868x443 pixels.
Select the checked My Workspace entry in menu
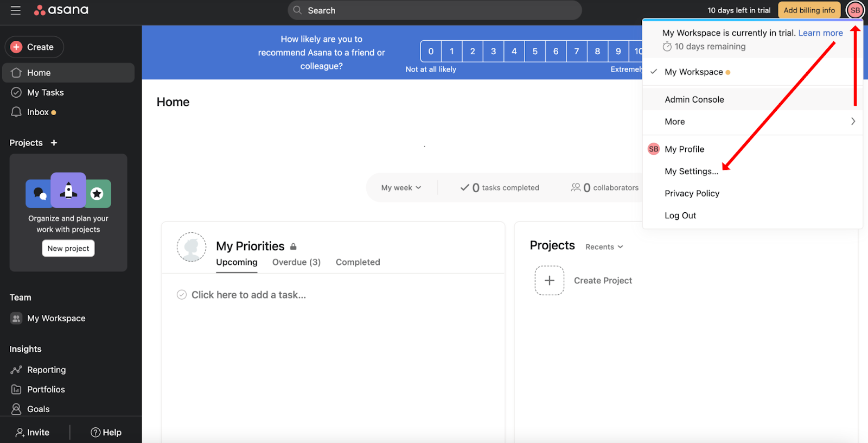pyautogui.click(x=752, y=72)
